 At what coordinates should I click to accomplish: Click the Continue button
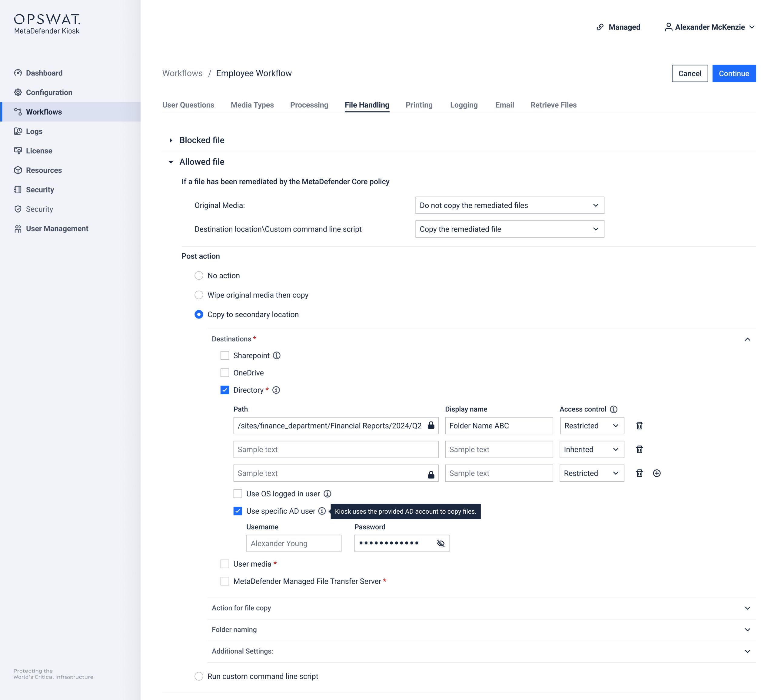(x=734, y=73)
